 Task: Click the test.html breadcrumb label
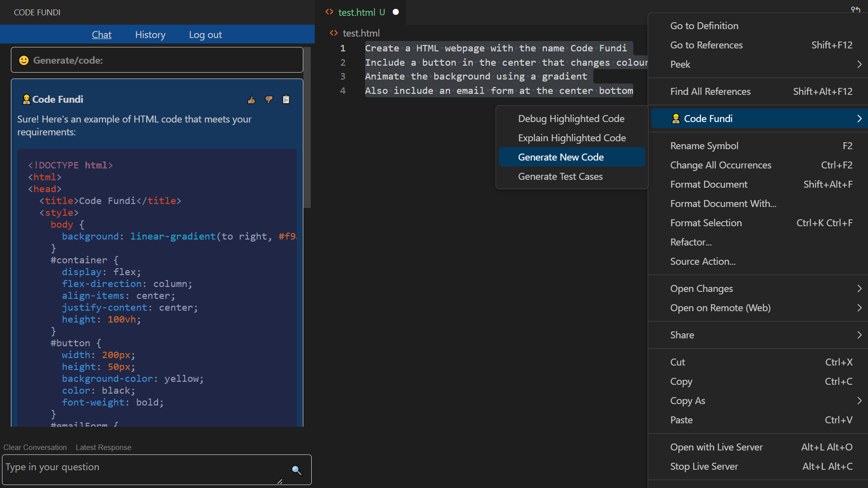point(361,33)
